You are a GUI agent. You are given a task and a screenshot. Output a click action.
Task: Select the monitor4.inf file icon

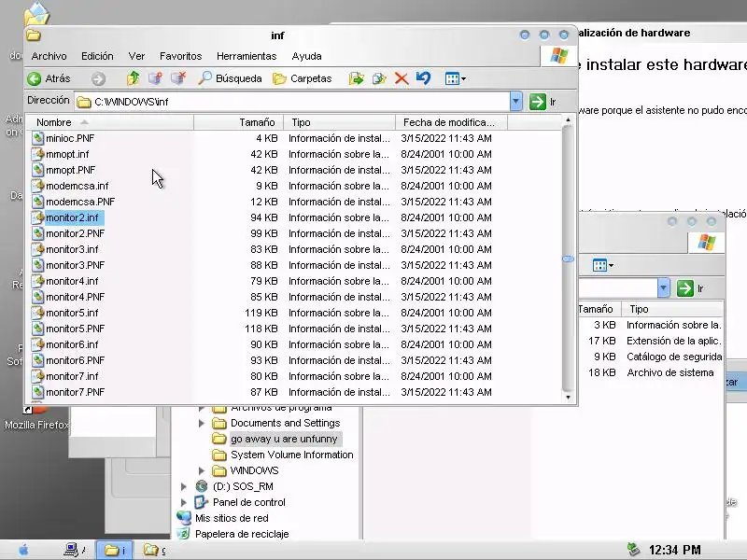(x=37, y=281)
